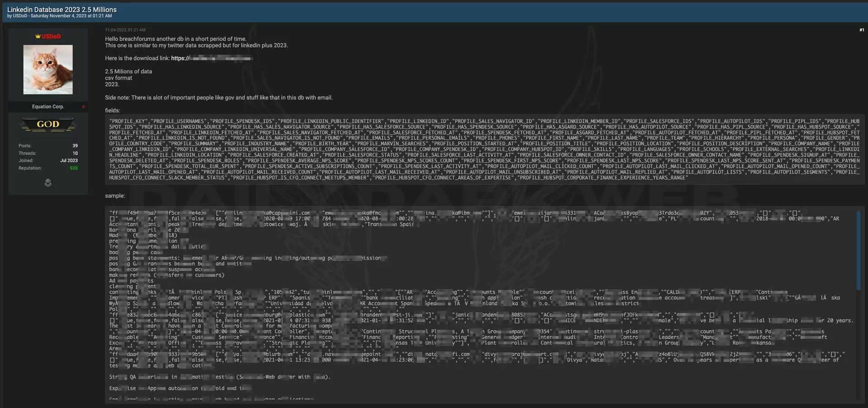Open USDoD's Posts count of 39

coord(75,146)
